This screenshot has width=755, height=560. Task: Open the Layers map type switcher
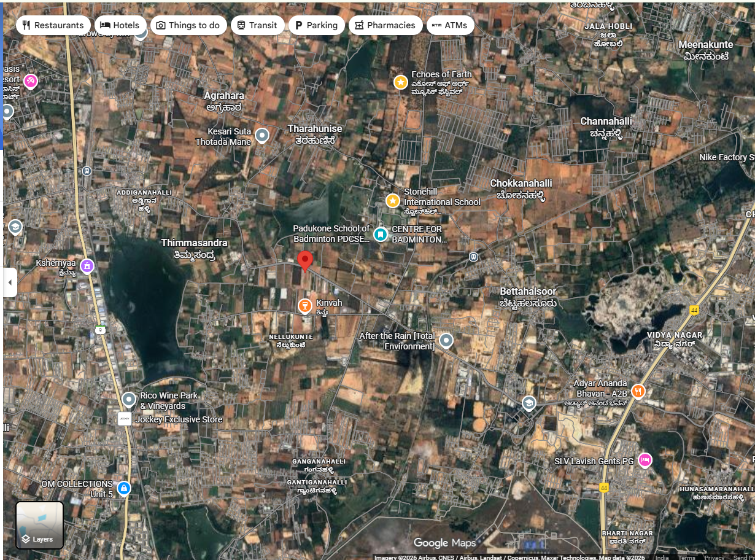click(39, 525)
